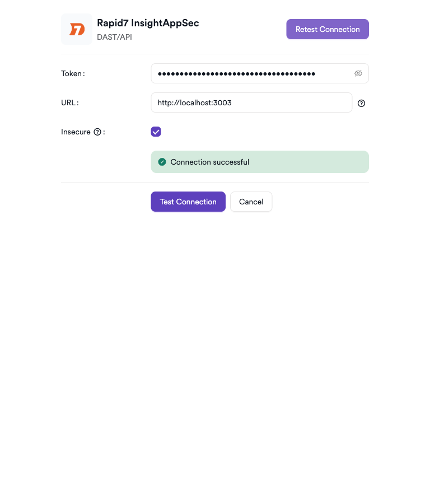Click the Insecure help question-mark icon
This screenshot has width=430, height=504.
coord(97,132)
